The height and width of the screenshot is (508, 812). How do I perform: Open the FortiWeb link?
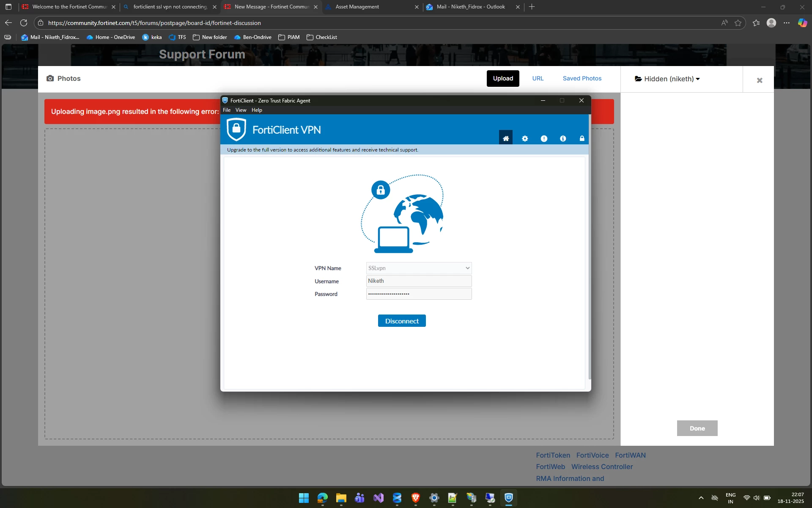pyautogui.click(x=550, y=467)
